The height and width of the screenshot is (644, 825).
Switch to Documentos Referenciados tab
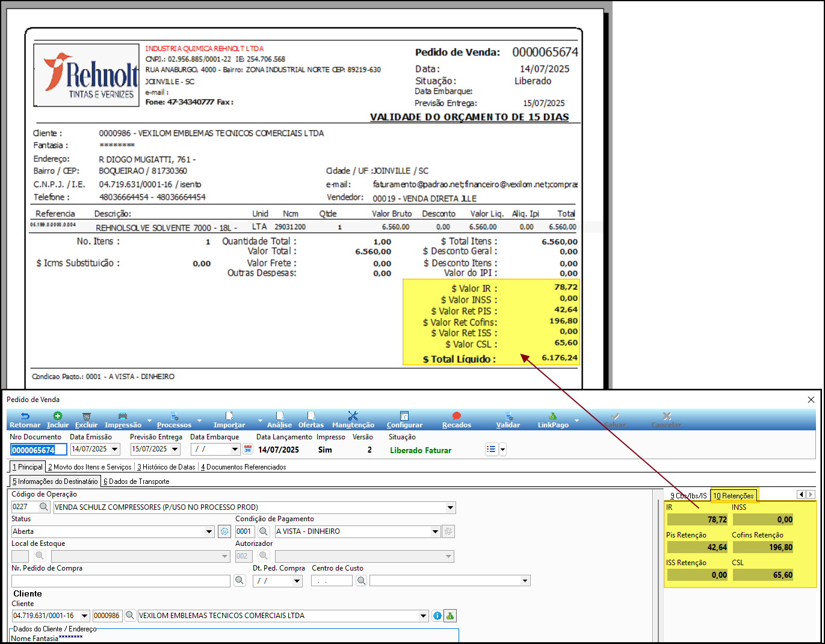[x=244, y=467]
